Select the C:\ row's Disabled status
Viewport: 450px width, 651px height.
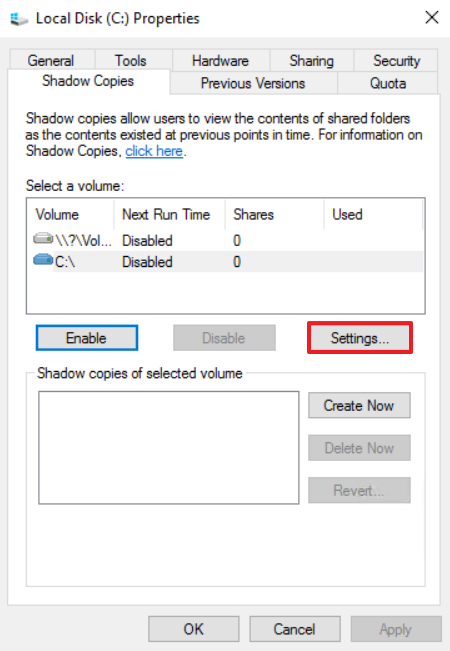(147, 262)
